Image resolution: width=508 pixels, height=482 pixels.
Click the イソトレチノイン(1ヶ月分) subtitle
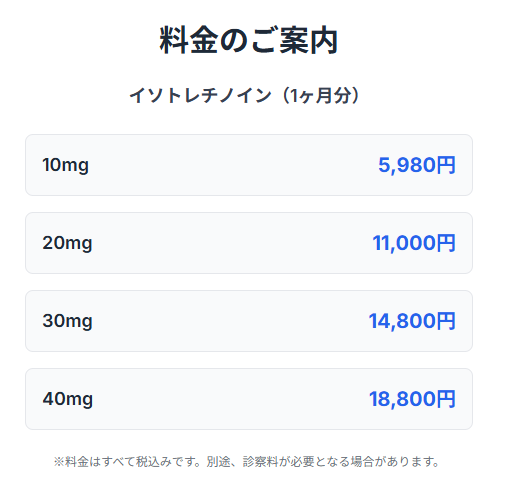tap(245, 96)
